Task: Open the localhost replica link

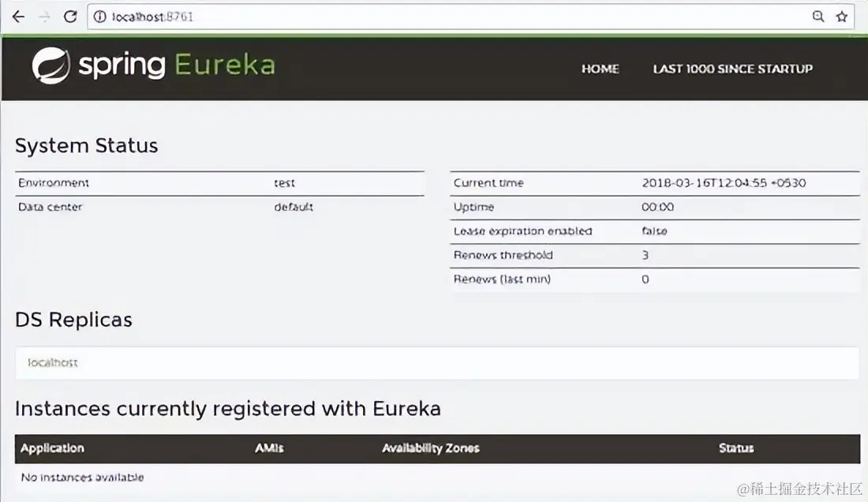Action: pos(53,362)
